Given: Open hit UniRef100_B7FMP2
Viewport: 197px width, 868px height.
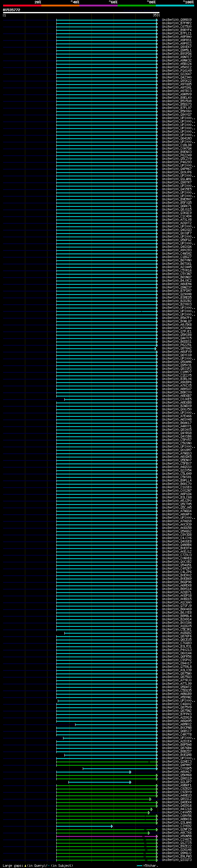Looking at the screenshot, I should click(176, 23).
